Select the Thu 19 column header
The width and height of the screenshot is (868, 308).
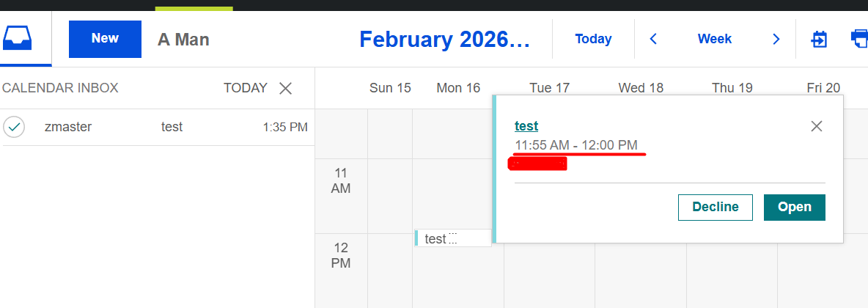click(x=732, y=88)
